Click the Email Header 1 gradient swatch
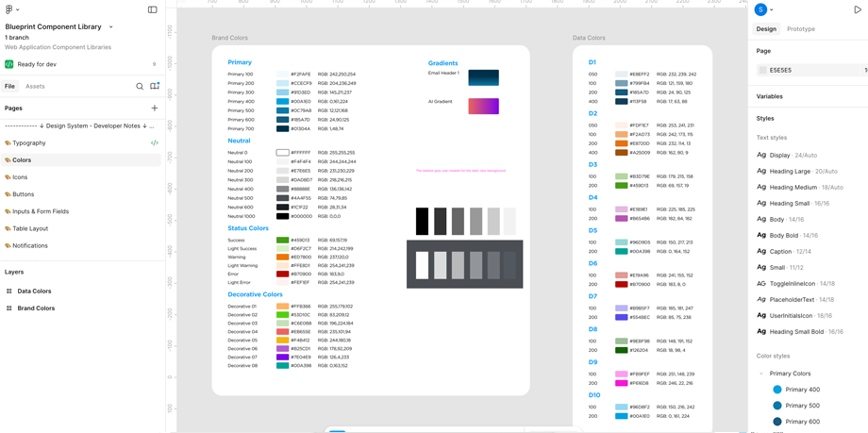Image resolution: width=868 pixels, height=433 pixels. pos(483,77)
